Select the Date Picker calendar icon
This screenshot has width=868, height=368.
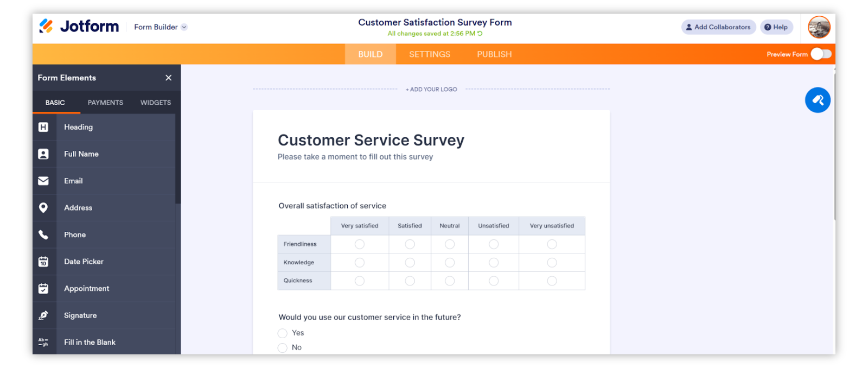(43, 262)
